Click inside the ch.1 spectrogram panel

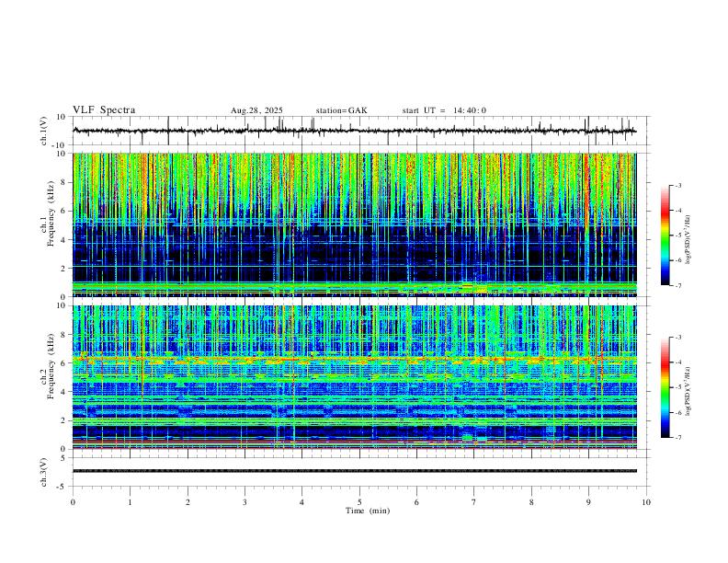[x=355, y=224]
